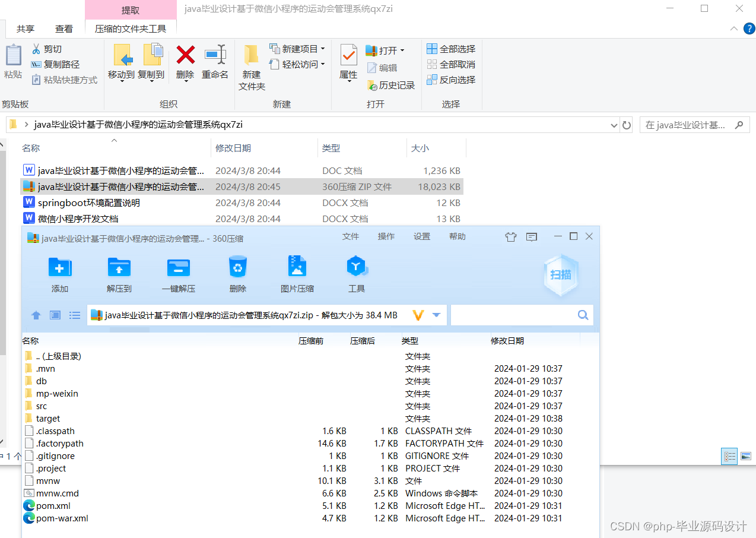Screen dimensions: 756x538
Task: Toggle the thumbnail view icon in 360压缩
Action: (55, 315)
